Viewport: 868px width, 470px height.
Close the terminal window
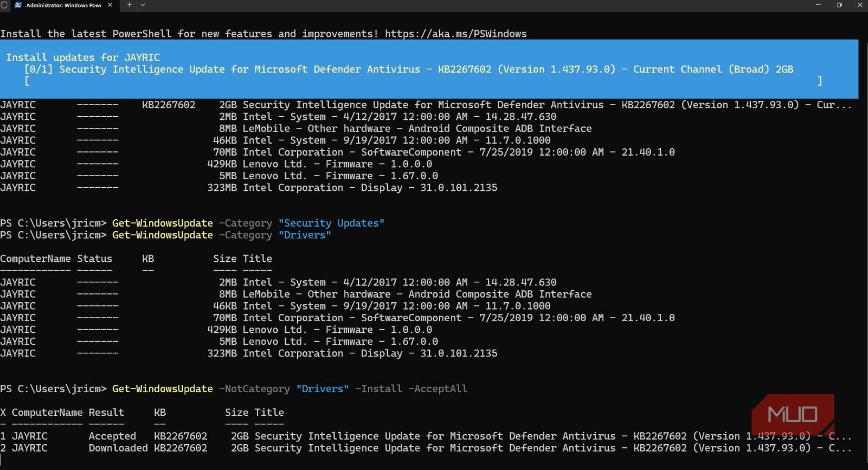click(860, 5)
